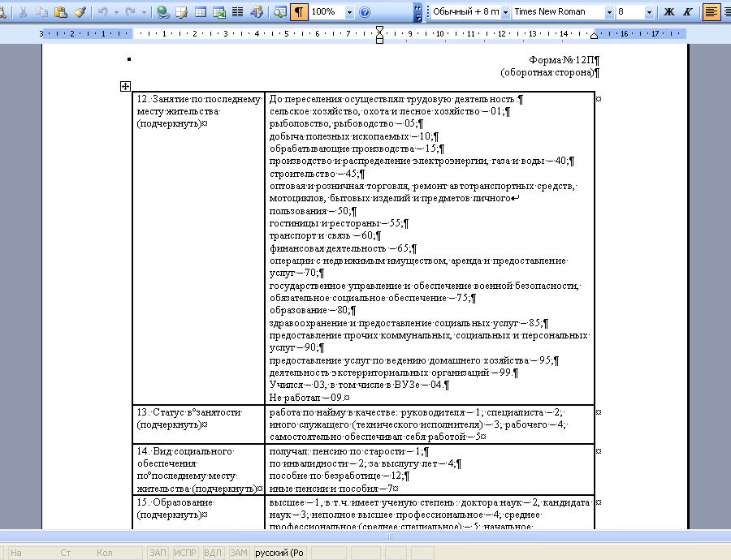Click line 'деятельность экстерриториальных организаций – 99.'
This screenshot has height=560, width=731.
tap(390, 373)
